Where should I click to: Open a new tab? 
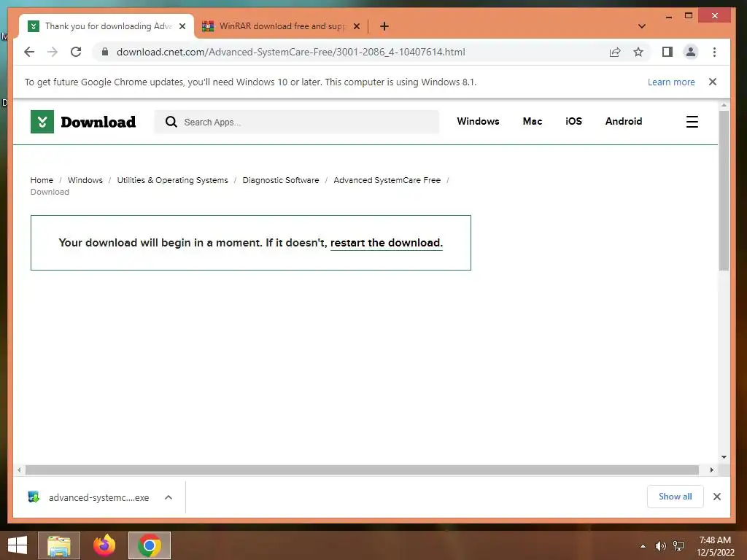click(384, 26)
